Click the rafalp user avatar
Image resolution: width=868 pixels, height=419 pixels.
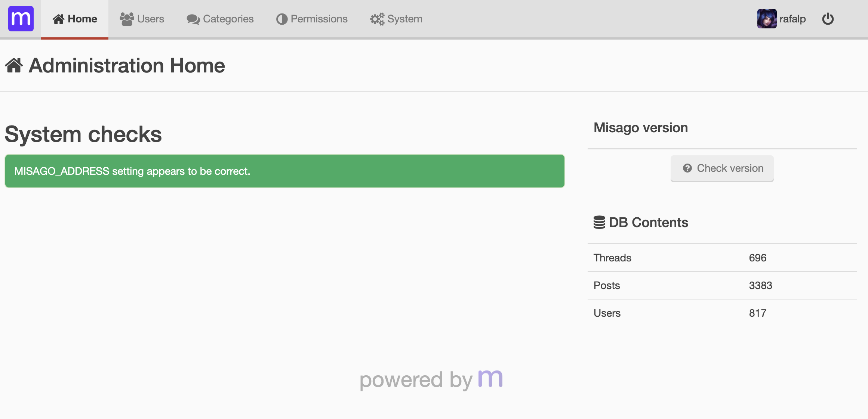767,19
